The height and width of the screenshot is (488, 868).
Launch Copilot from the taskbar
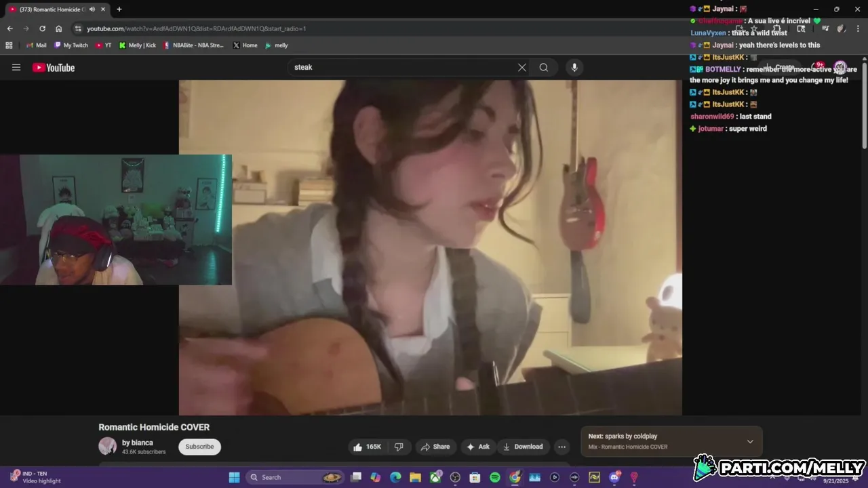[x=376, y=477]
